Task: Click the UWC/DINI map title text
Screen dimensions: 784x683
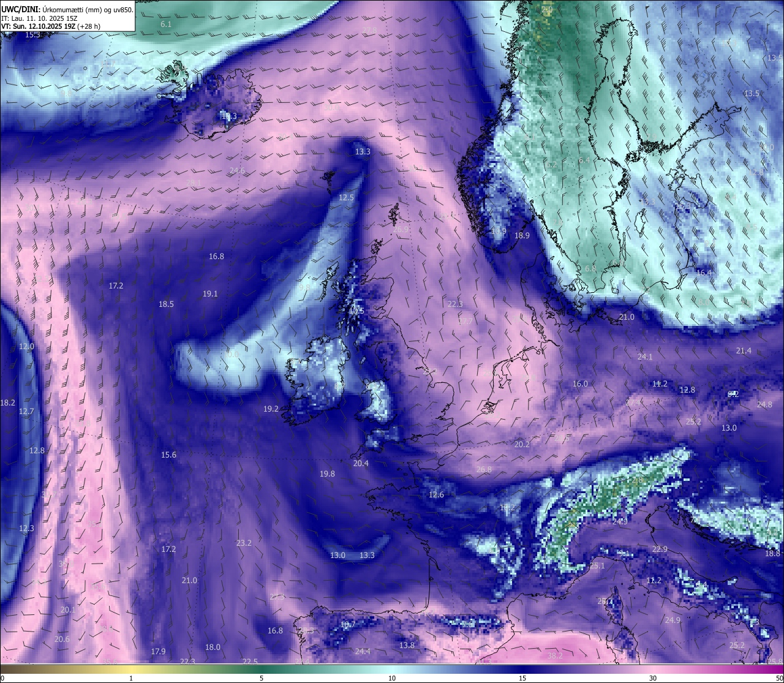Action: (67, 9)
